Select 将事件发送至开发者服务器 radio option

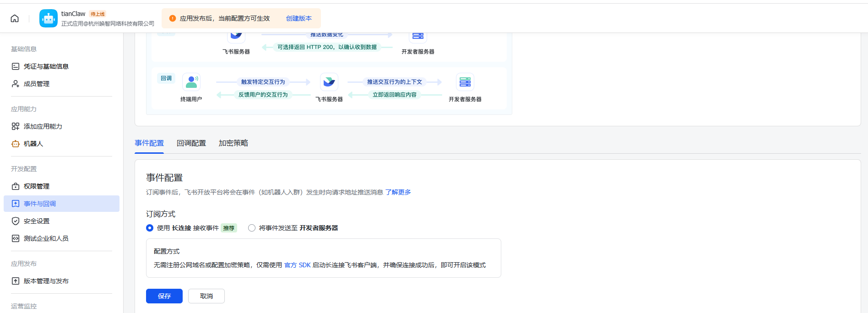[252, 228]
